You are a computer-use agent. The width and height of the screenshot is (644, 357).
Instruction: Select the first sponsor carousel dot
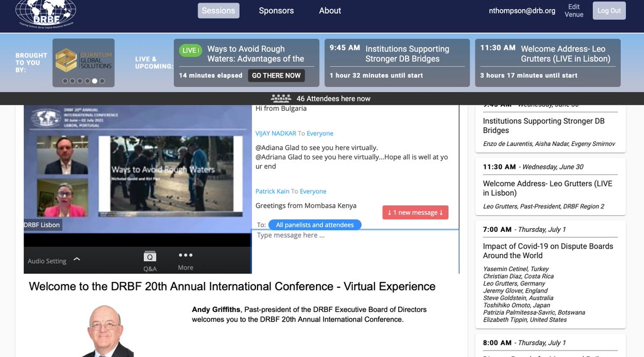(x=65, y=81)
